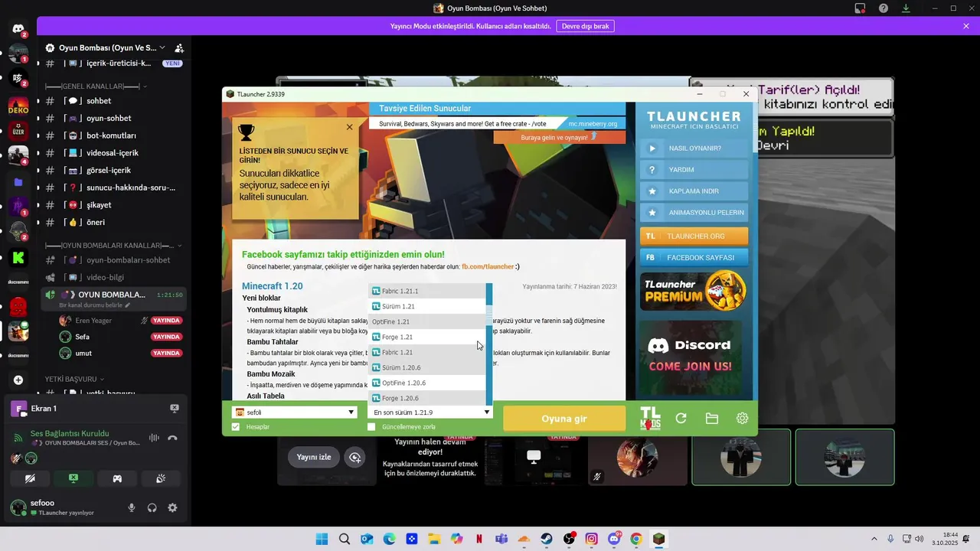Collapse GENEL KANALLAR category

click(x=96, y=86)
